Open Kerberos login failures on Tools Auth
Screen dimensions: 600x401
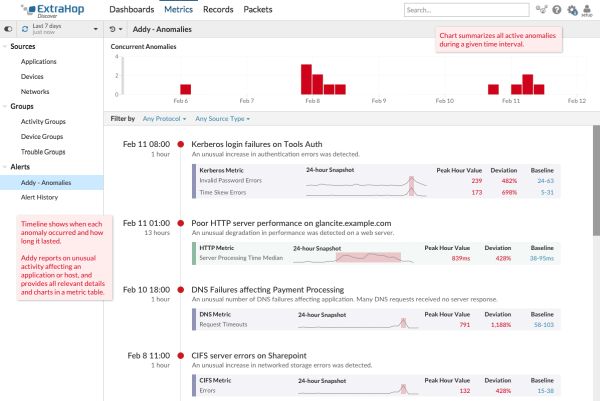click(257, 144)
